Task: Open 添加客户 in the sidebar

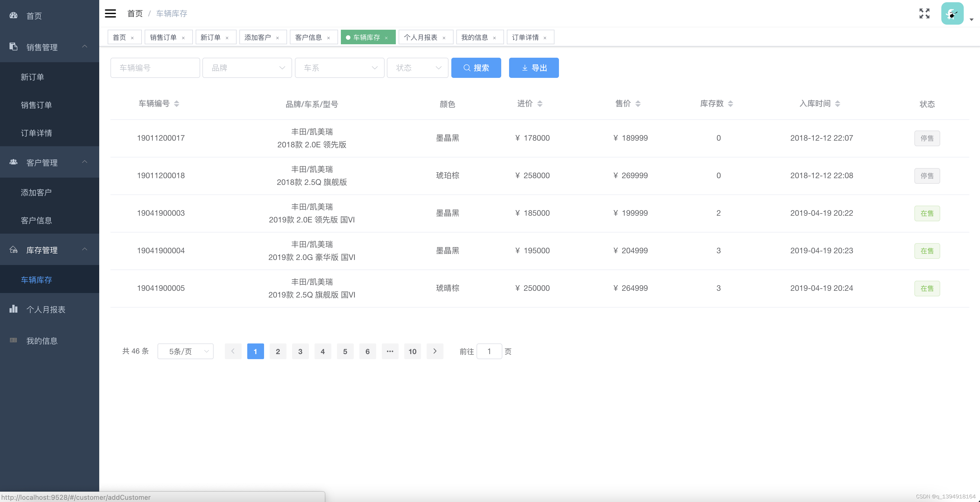Action: click(49, 192)
